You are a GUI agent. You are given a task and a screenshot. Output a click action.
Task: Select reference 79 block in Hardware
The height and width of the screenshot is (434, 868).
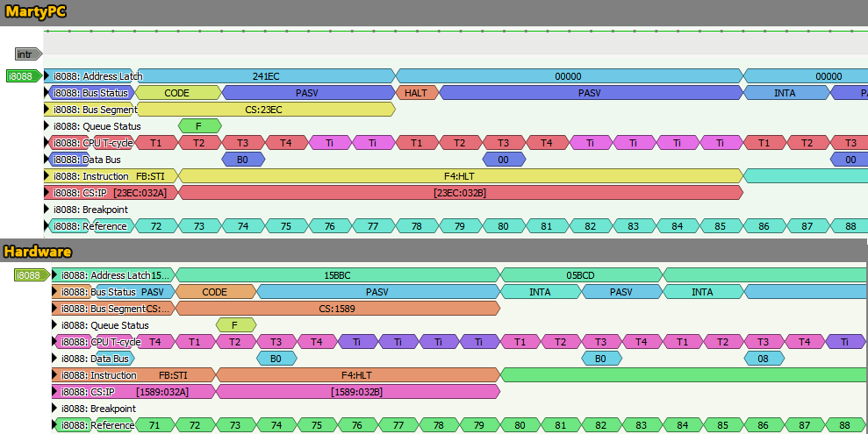[x=479, y=424]
